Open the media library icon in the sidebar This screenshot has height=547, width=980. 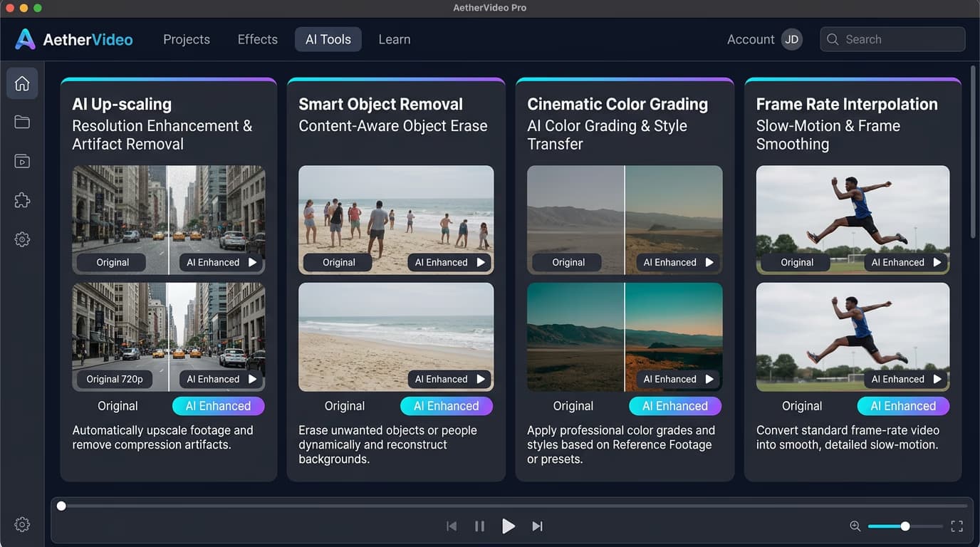(x=22, y=162)
